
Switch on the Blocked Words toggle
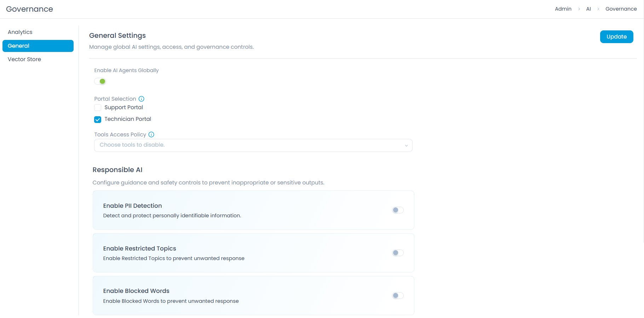[398, 296]
